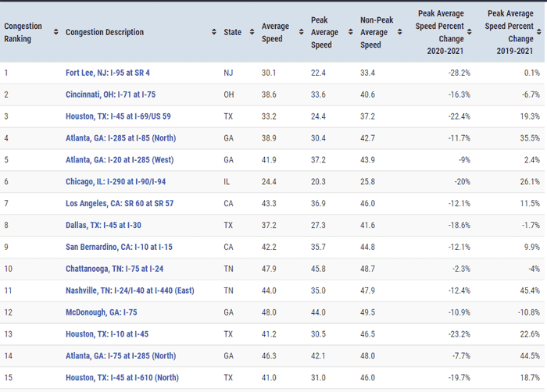Click the Congestion Ranking column header
Image resolution: width=547 pixels, height=392 pixels.
pyautogui.click(x=23, y=33)
